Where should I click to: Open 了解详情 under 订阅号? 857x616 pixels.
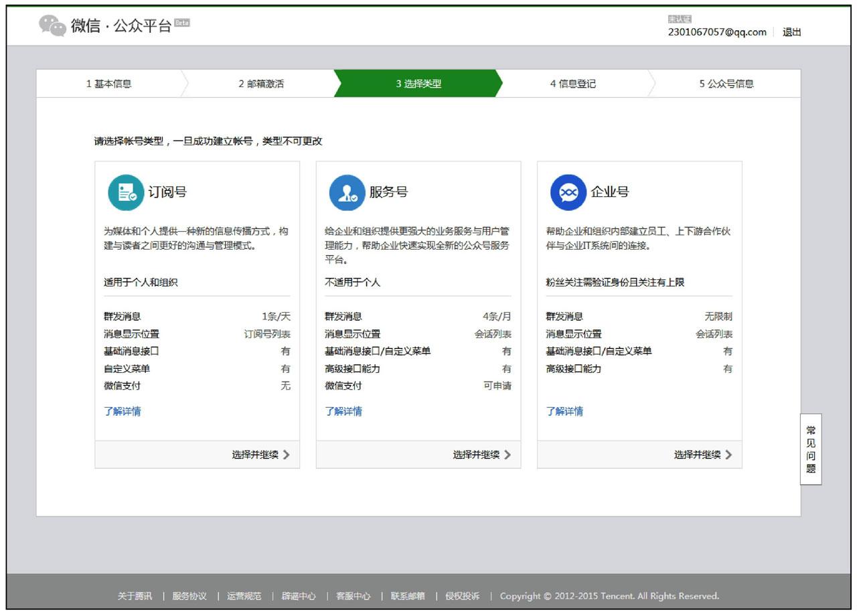123,411
